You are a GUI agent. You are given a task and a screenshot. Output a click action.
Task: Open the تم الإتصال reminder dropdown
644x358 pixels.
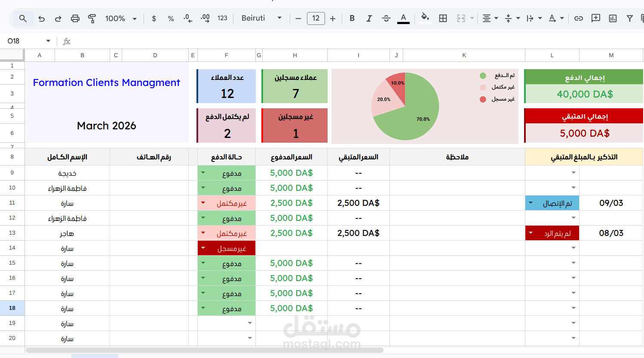click(531, 202)
